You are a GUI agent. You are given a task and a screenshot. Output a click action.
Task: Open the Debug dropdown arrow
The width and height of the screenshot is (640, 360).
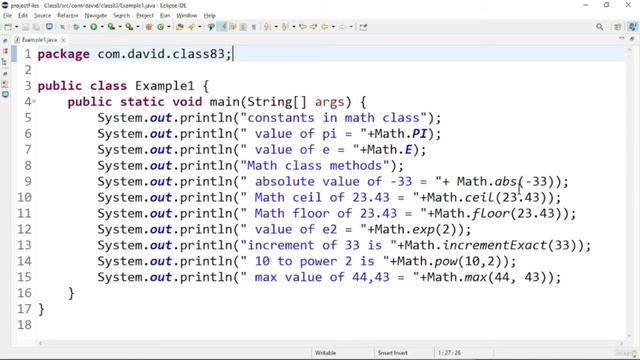click(x=84, y=27)
